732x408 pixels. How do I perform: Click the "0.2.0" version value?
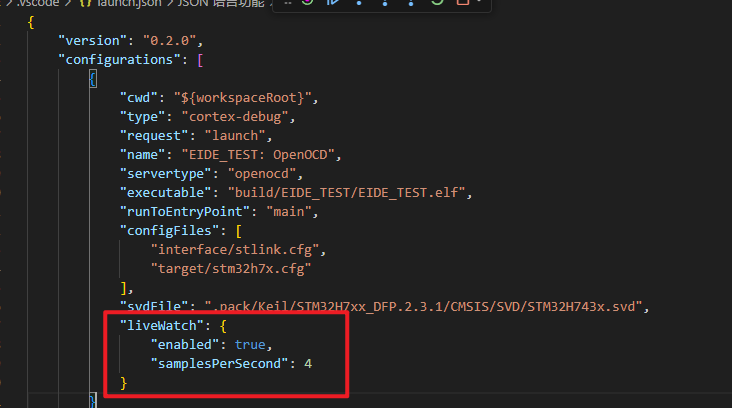pos(169,41)
